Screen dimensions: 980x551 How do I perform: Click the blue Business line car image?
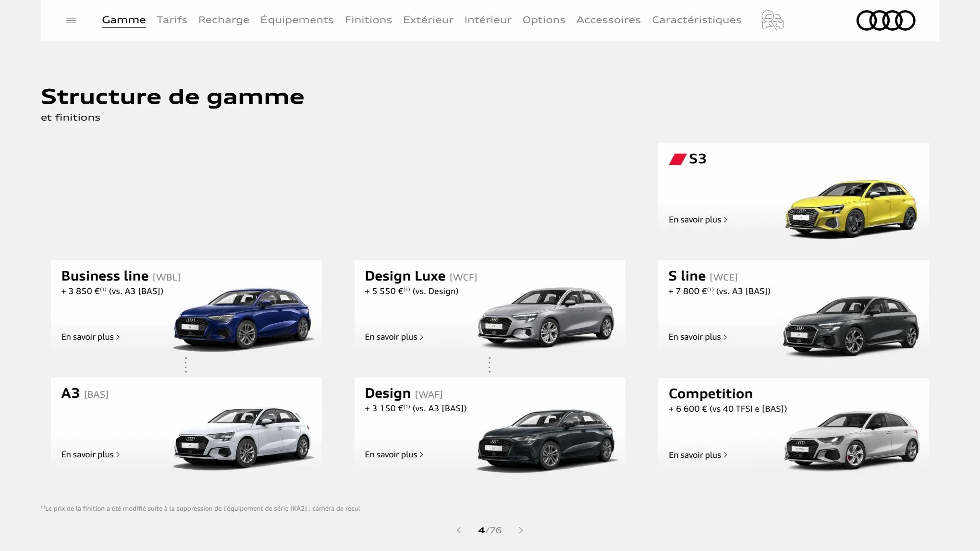tap(243, 319)
